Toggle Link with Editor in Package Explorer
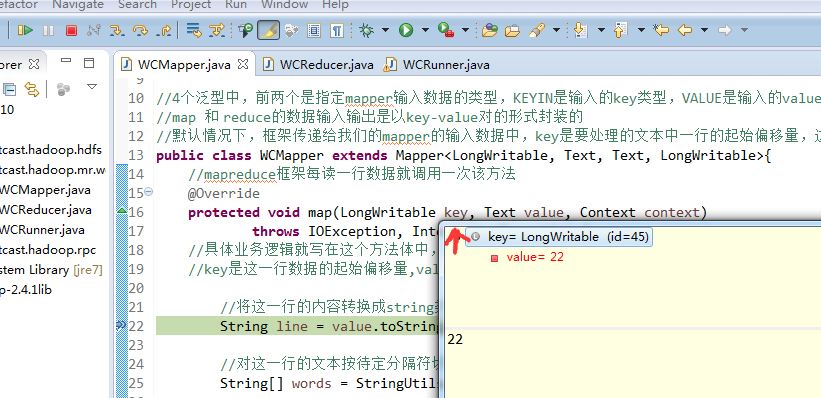This screenshot has width=821, height=398. [32, 90]
